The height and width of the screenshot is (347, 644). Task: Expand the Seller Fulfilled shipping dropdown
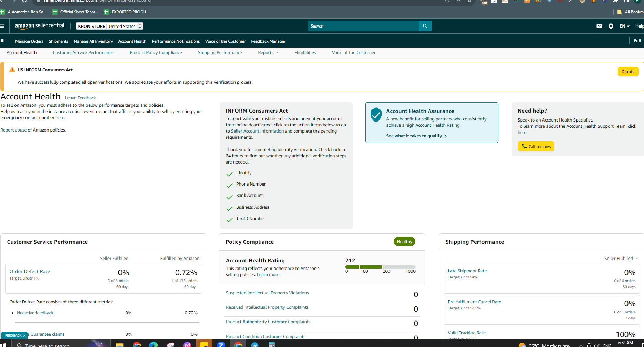pyautogui.click(x=621, y=259)
